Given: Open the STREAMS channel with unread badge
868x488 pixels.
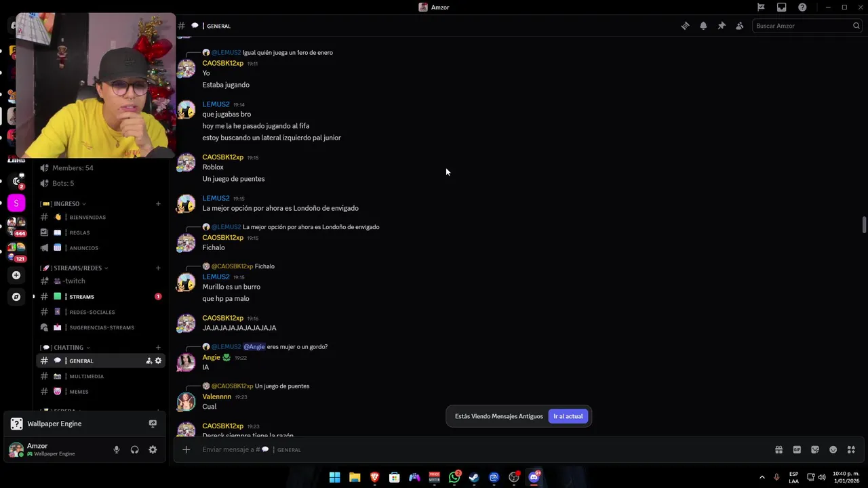Looking at the screenshot, I should click(x=100, y=296).
